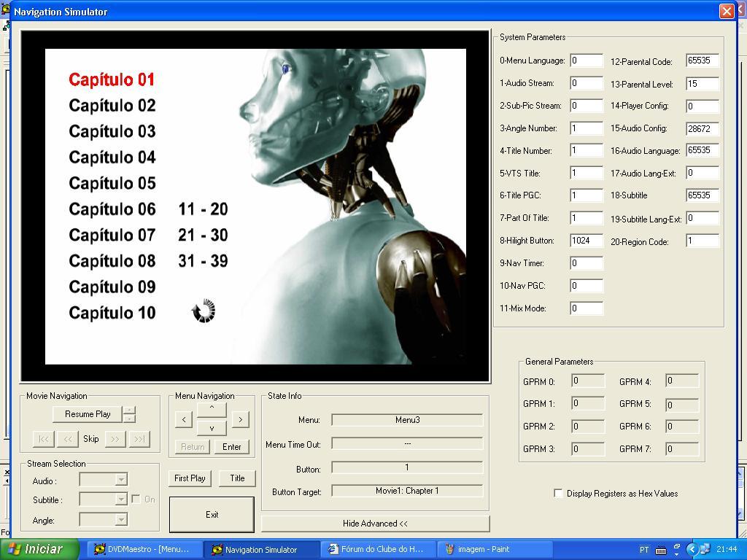
Task: Click the GPRM 0 value field
Action: coord(587,381)
